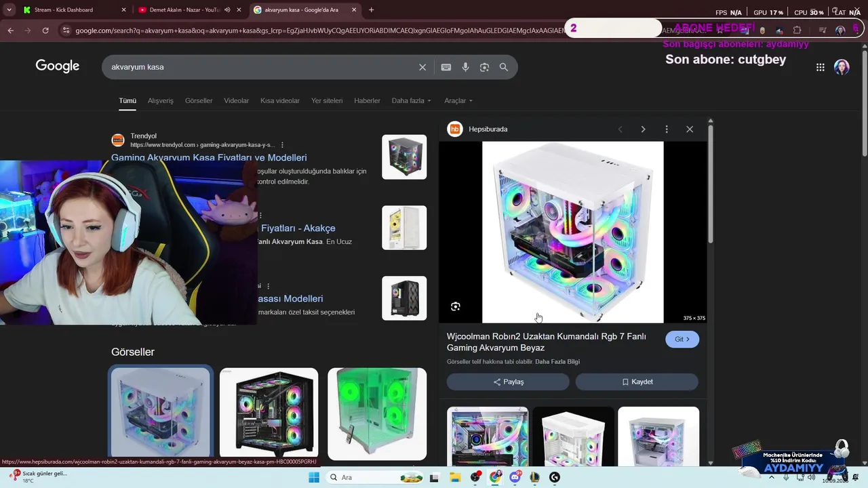Reload the page with the refresh icon
Image resolution: width=868 pixels, height=488 pixels.
pyautogui.click(x=45, y=30)
